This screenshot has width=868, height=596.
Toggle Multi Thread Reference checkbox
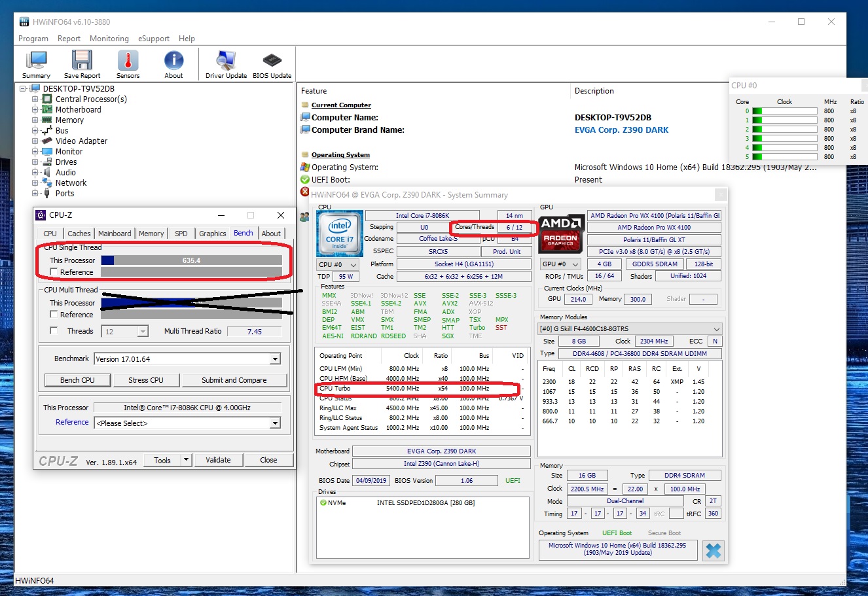[54, 315]
